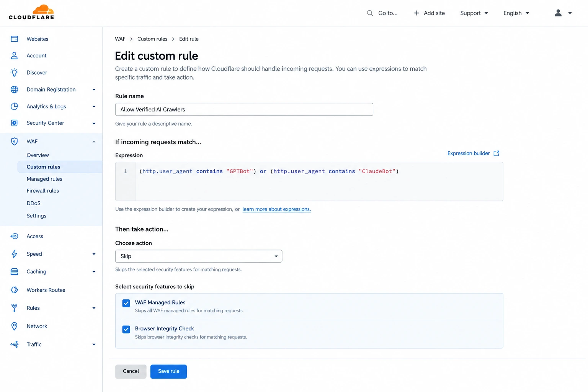
Task: Open learn more about expressions link
Action: click(x=276, y=209)
